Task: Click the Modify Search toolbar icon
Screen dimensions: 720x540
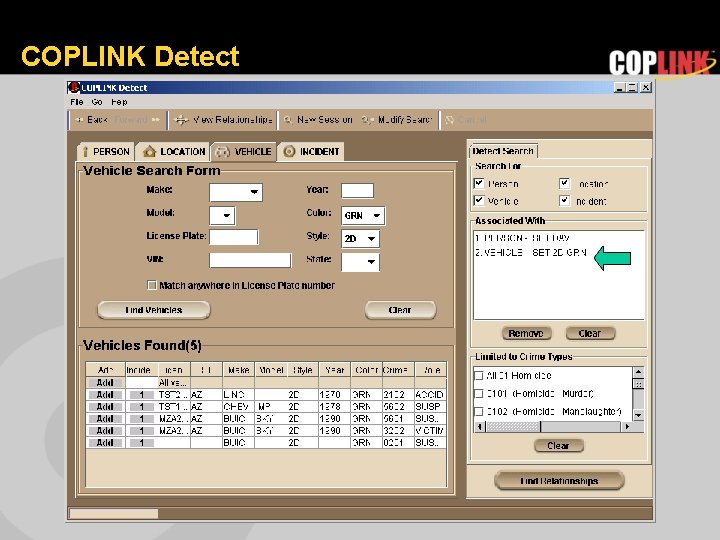Action: 367,120
